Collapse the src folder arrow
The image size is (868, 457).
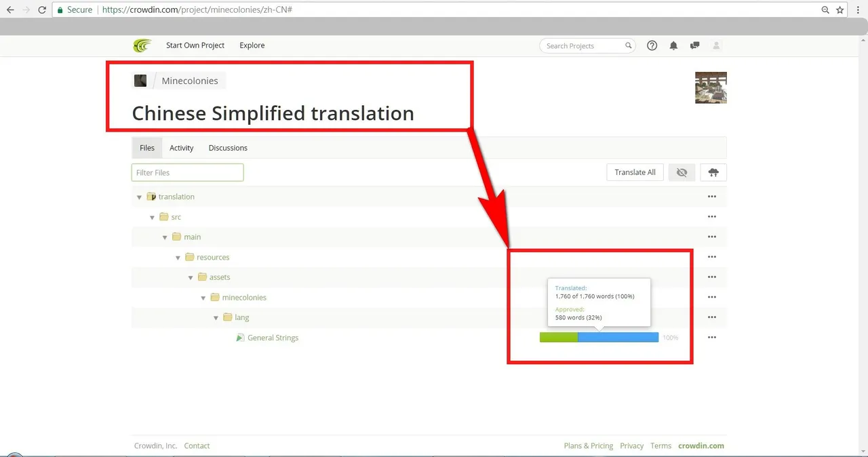[152, 218]
